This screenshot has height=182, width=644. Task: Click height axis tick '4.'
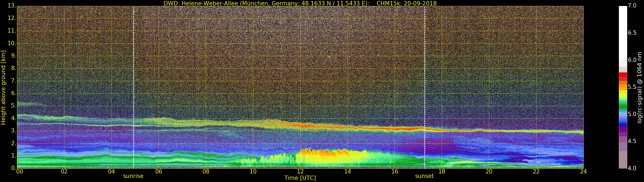click(13, 118)
